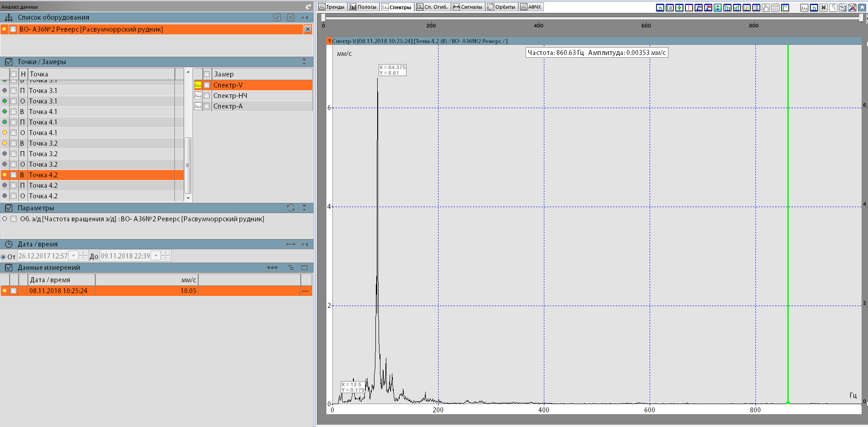Select the hand pan tool

click(766, 8)
